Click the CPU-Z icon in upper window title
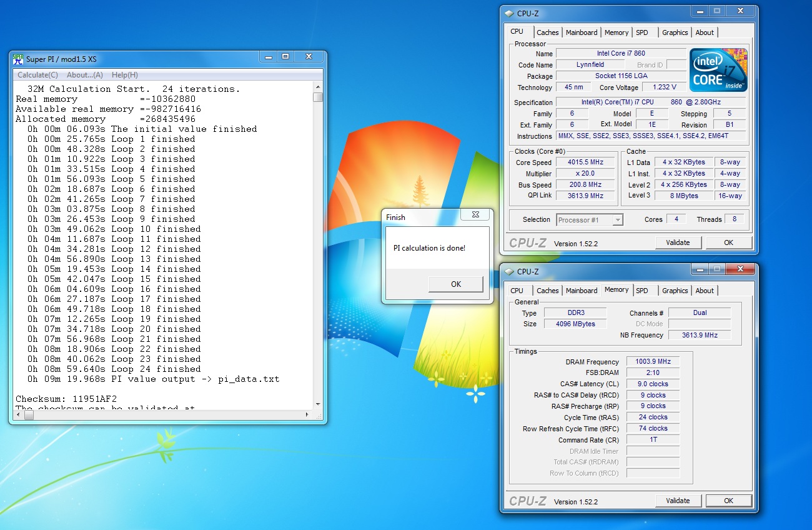 coord(509,13)
